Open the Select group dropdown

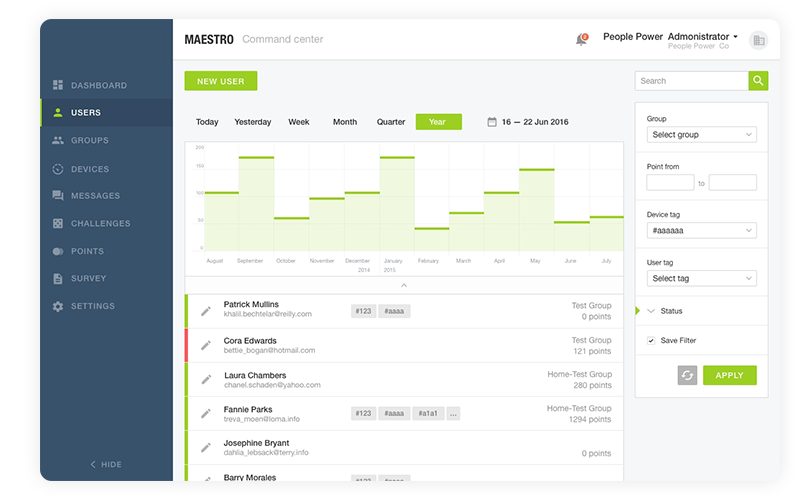702,135
